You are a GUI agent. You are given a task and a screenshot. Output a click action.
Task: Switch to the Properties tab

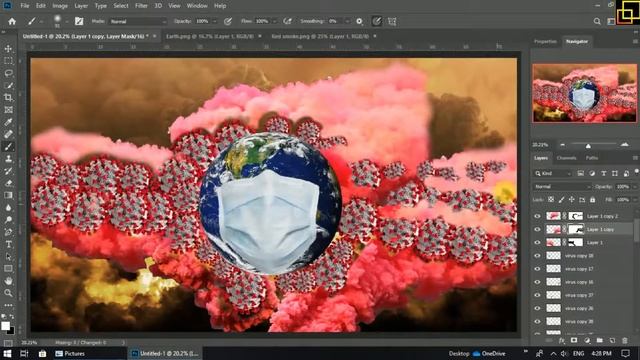click(x=545, y=42)
